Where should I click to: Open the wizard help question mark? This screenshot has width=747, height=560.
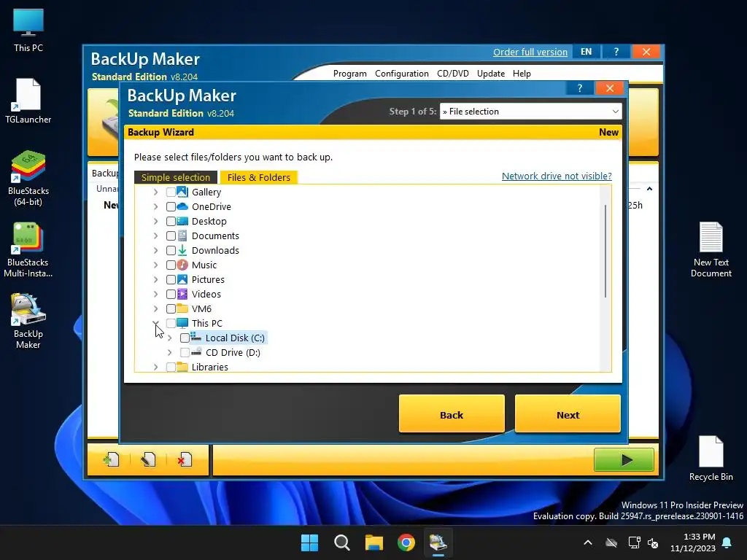580,88
